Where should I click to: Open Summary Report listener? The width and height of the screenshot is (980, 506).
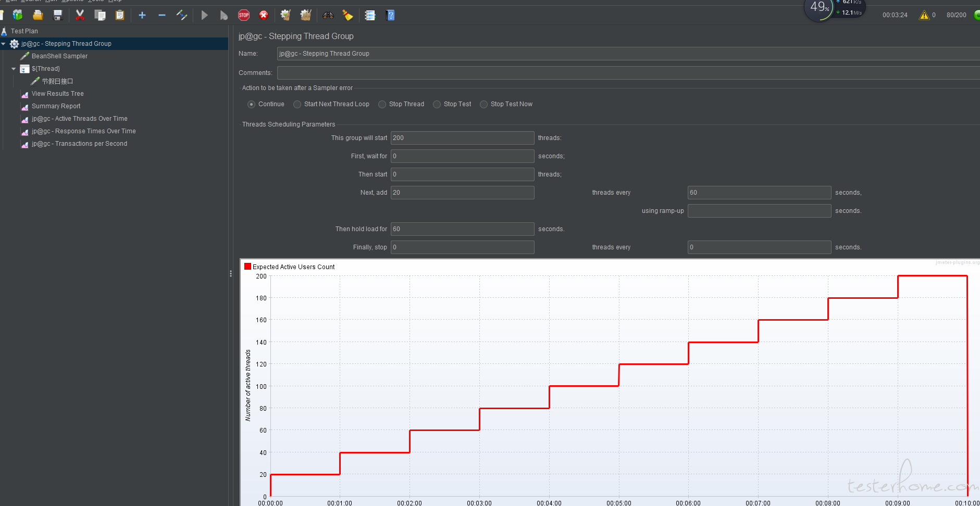click(x=56, y=106)
